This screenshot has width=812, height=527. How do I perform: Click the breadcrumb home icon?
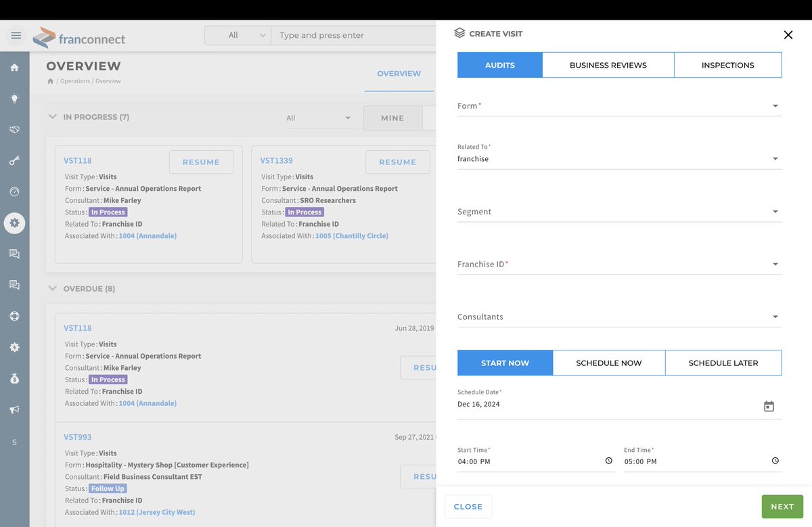50,81
